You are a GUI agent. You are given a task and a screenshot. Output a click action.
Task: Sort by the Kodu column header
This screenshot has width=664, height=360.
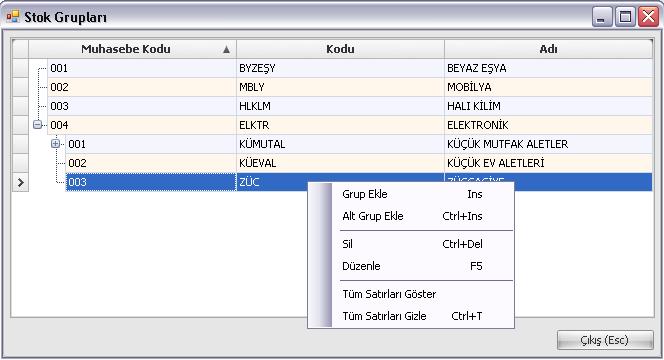(x=340, y=49)
